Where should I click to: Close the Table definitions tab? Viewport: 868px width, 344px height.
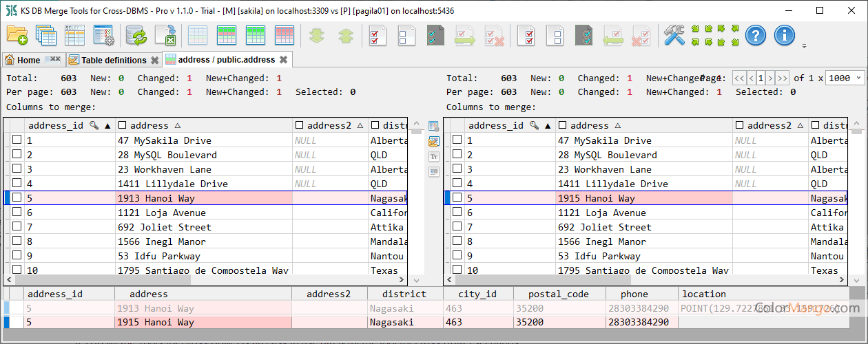tap(155, 60)
